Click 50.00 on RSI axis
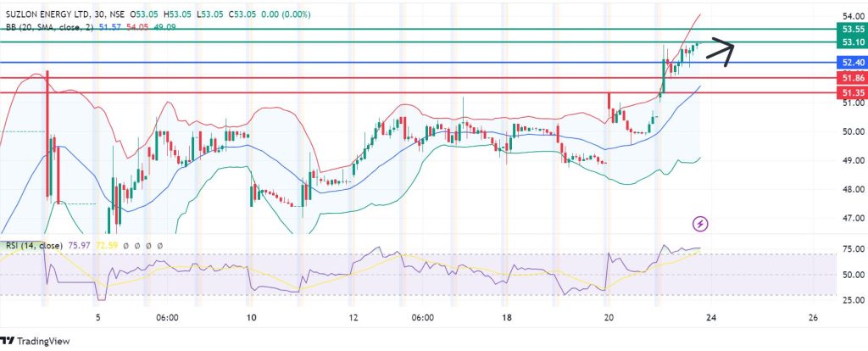868x351 pixels. click(853, 275)
